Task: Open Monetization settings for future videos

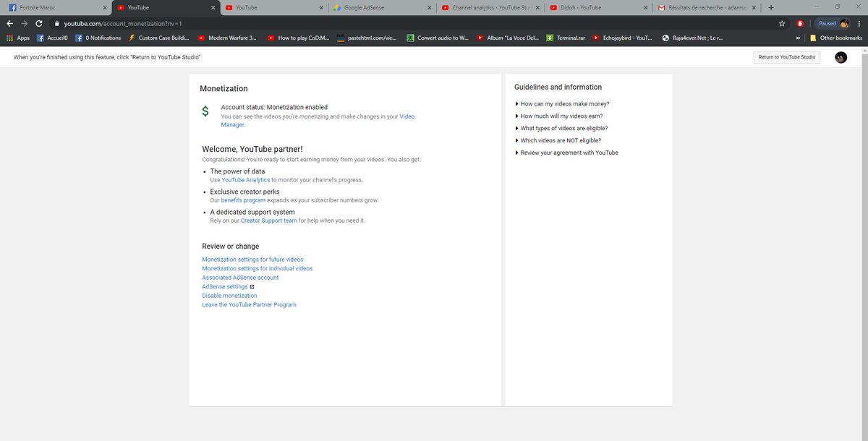Action: [x=252, y=260]
